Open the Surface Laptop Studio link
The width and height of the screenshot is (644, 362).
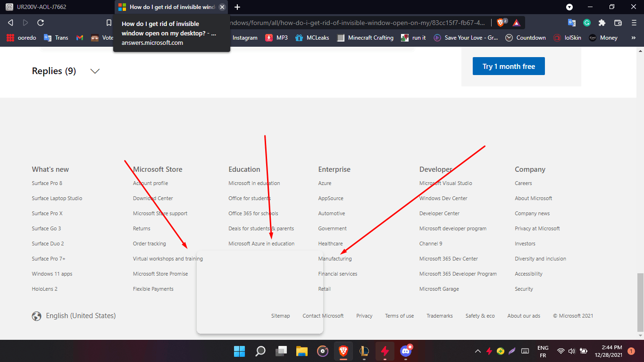click(x=57, y=198)
